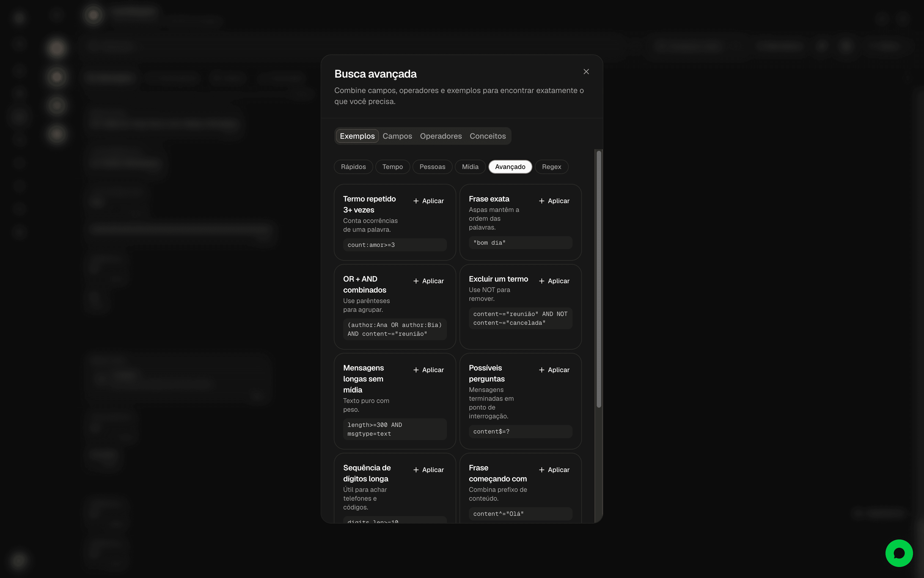The height and width of the screenshot is (578, 924).
Task: Click the count:amor>=3 query snippet
Action: pyautogui.click(x=395, y=245)
